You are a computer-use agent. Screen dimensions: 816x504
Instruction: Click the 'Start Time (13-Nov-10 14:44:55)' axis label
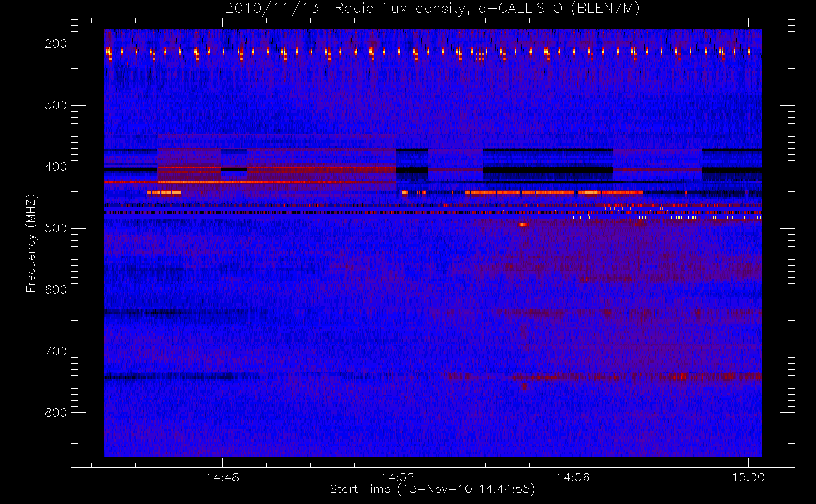pos(432,489)
